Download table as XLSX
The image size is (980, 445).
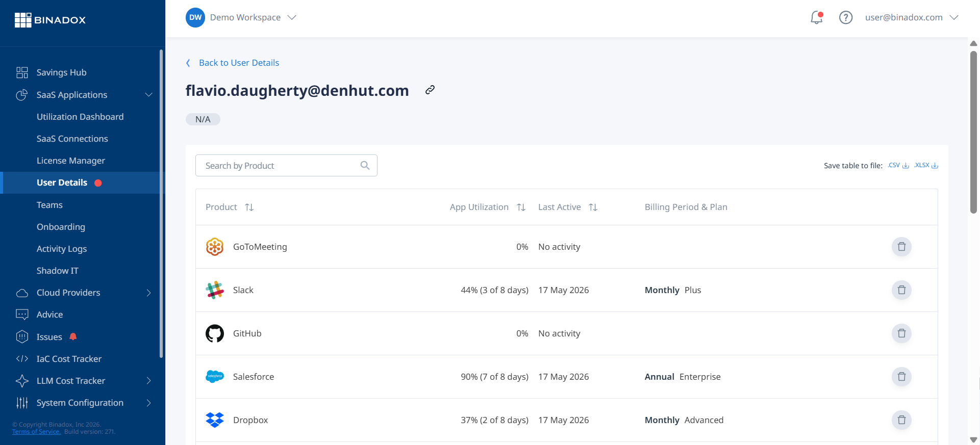[x=926, y=165]
